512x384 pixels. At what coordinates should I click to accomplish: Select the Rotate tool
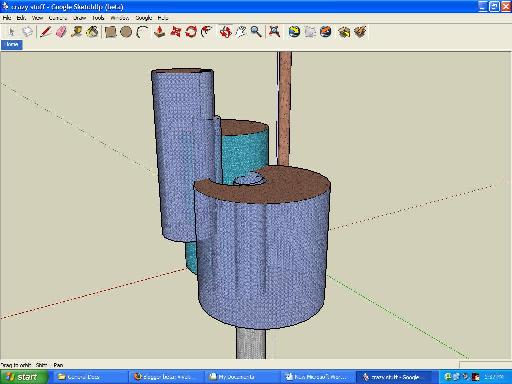coord(191,32)
